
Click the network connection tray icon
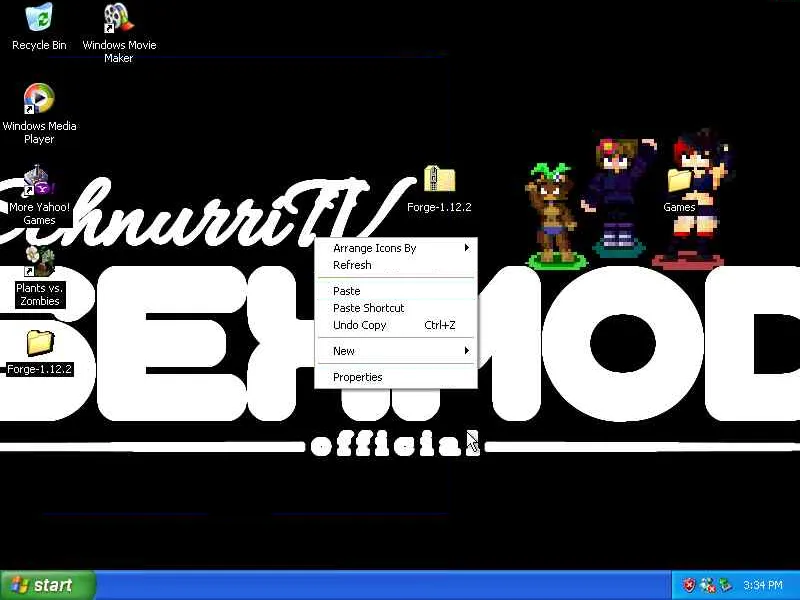pyautogui.click(x=708, y=585)
